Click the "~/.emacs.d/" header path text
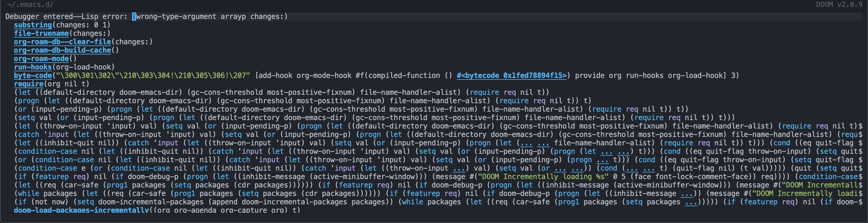The height and width of the screenshot is (223, 868). 30,5
